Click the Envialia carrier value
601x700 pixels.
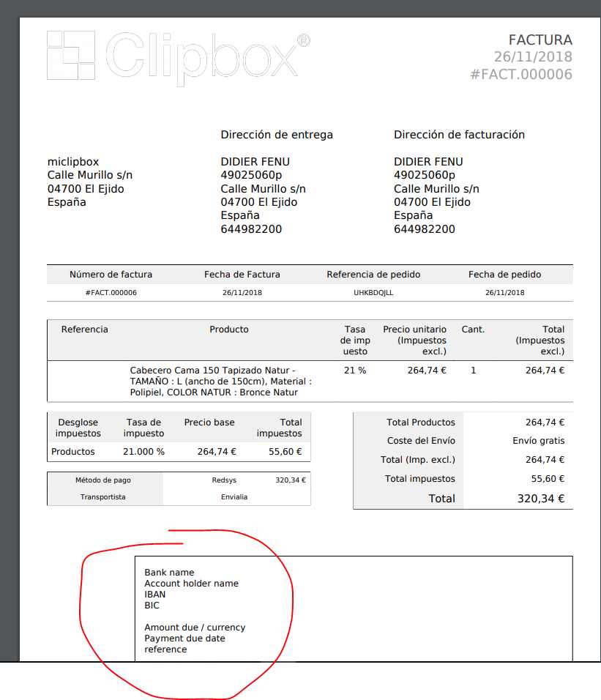tap(234, 497)
